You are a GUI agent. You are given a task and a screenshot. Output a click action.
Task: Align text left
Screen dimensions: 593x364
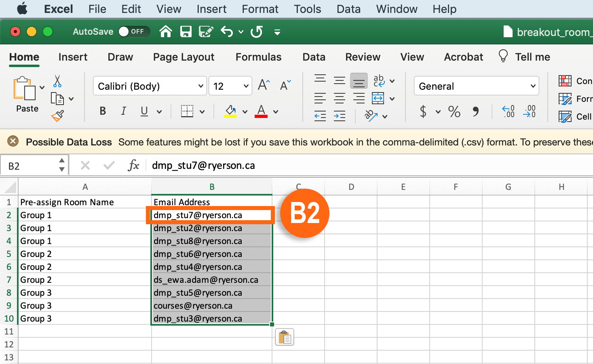[320, 98]
